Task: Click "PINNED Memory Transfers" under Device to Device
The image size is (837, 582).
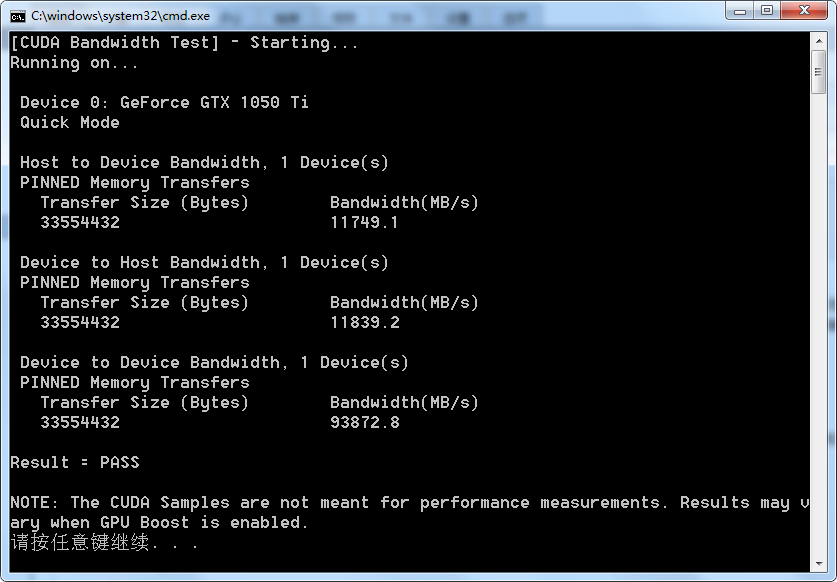Action: (x=135, y=383)
